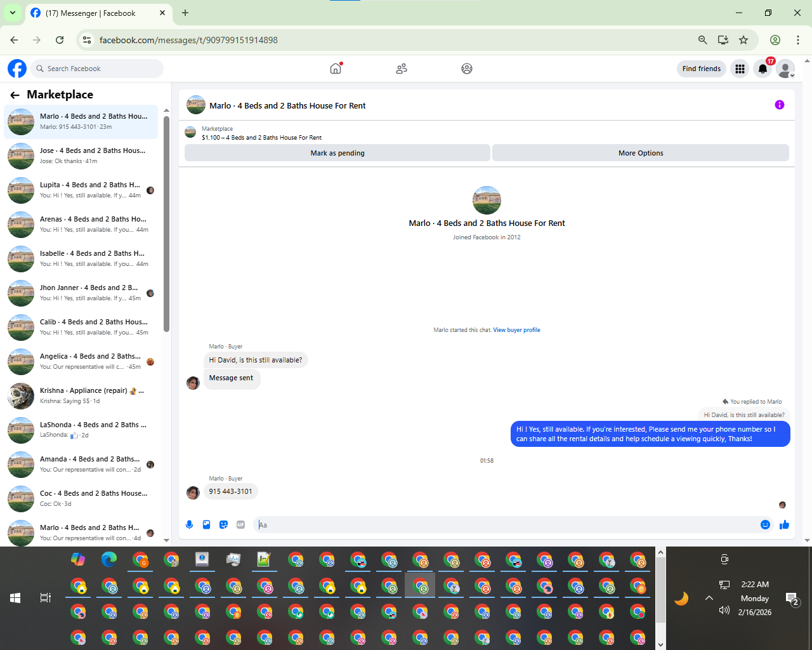Go back using the Marketplace back arrow
Image resolution: width=812 pixels, height=650 pixels.
coord(15,95)
